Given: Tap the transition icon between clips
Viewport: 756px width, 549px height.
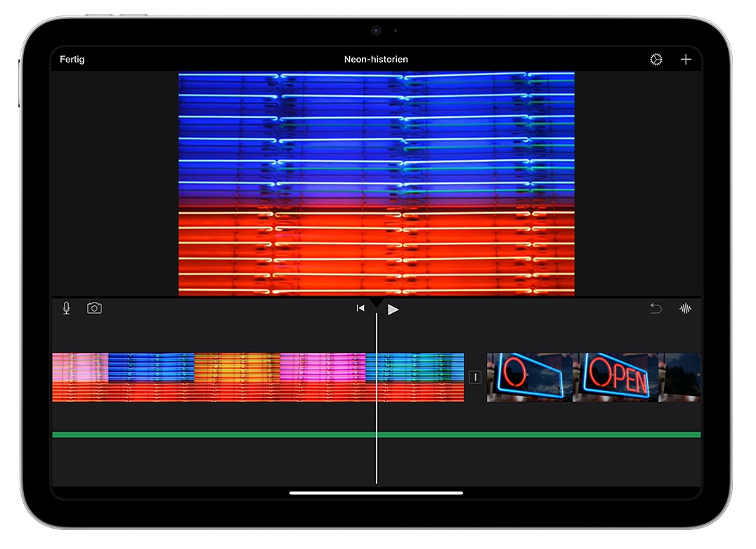Looking at the screenshot, I should click(x=475, y=377).
